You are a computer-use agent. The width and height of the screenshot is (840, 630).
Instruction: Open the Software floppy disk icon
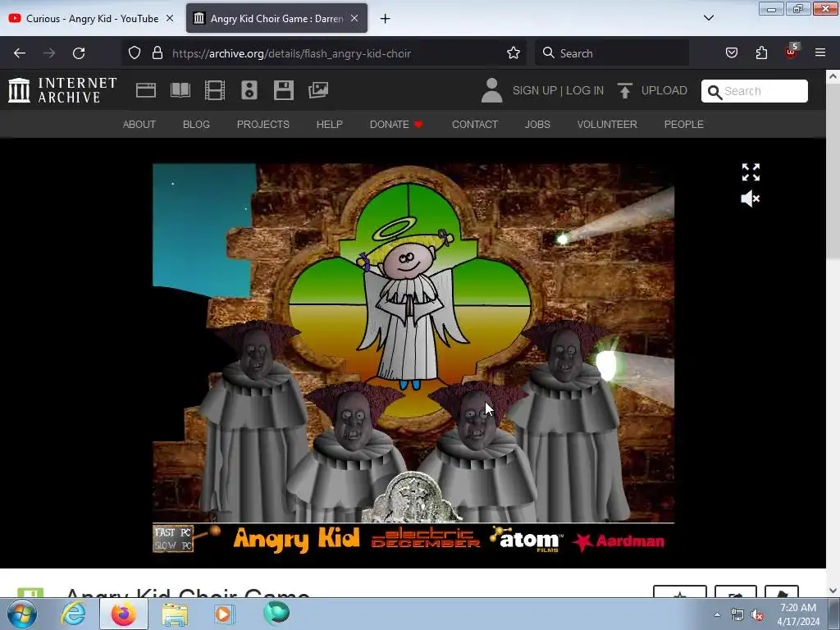(x=283, y=90)
